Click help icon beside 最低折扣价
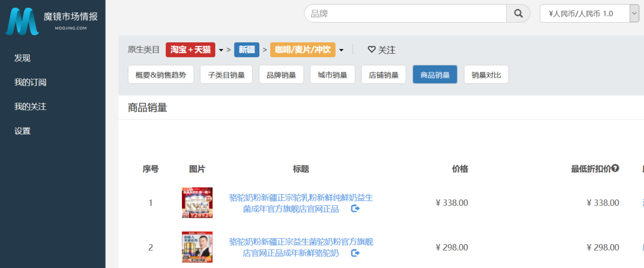644x268 pixels. [615, 168]
